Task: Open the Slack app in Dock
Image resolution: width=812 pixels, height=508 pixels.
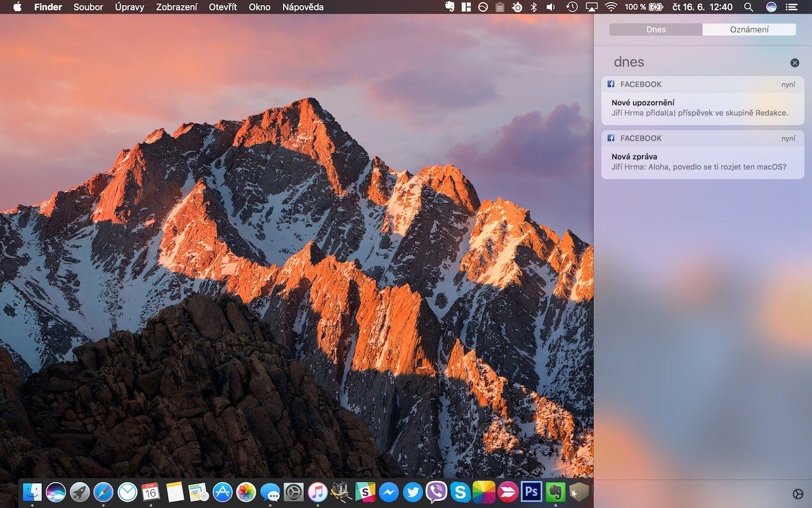Action: pyautogui.click(x=365, y=492)
